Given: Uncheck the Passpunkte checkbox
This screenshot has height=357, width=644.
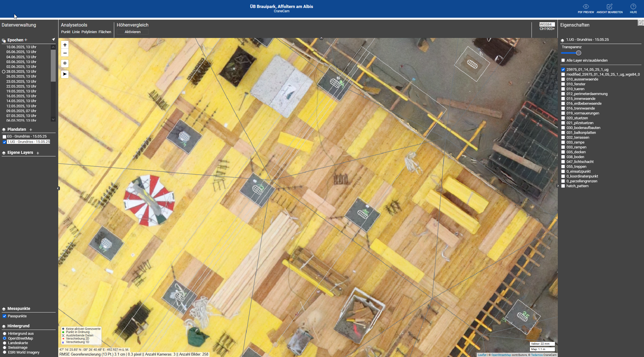Looking at the screenshot, I should point(5,316).
